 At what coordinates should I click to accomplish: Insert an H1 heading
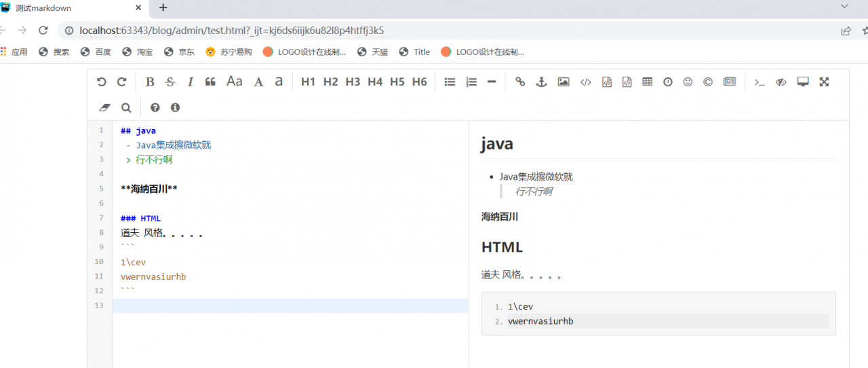[x=308, y=81]
